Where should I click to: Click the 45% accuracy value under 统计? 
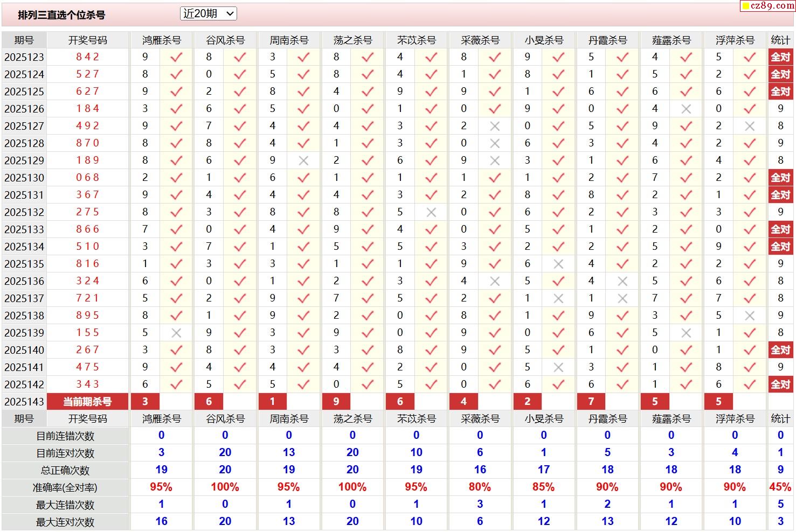click(780, 487)
